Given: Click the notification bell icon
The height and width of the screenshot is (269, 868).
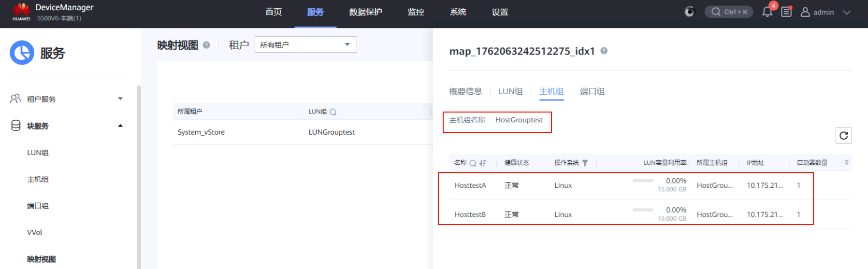Looking at the screenshot, I should [x=767, y=12].
